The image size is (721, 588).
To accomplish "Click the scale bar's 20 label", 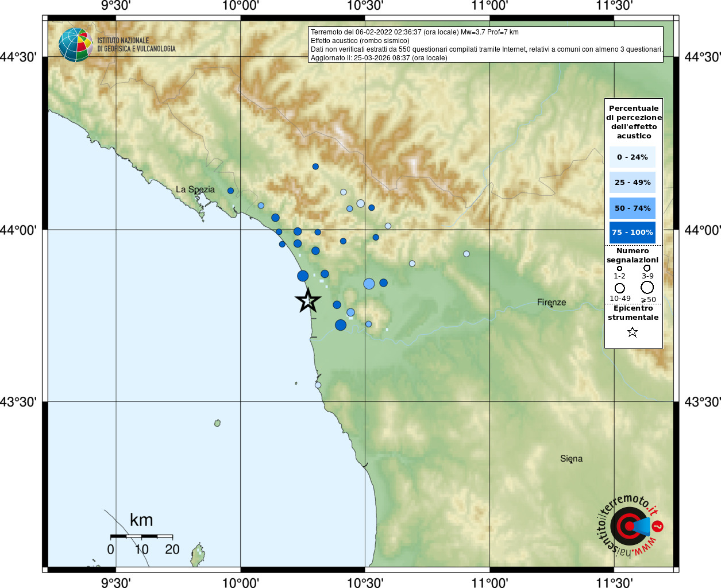I will [172, 550].
